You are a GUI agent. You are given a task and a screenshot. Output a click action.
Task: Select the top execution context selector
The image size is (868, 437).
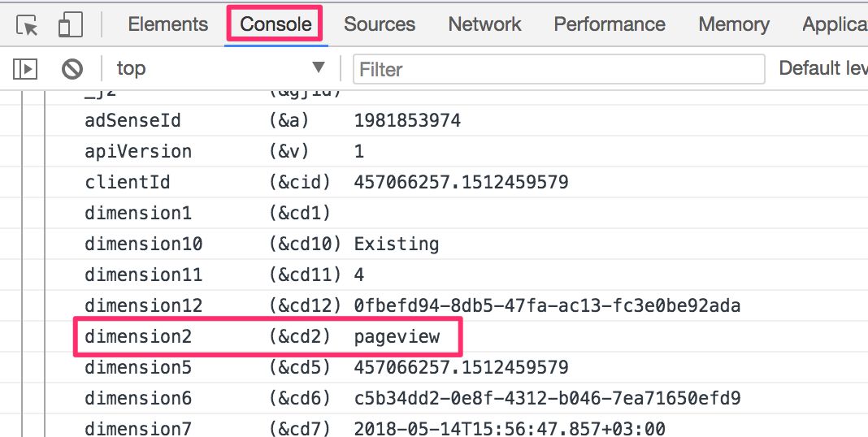(220, 68)
